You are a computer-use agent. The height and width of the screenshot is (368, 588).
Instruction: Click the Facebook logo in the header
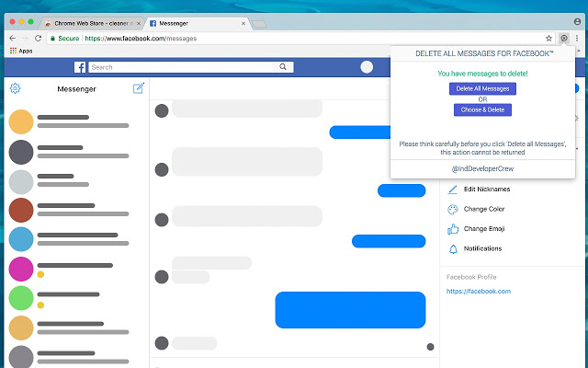tap(80, 67)
